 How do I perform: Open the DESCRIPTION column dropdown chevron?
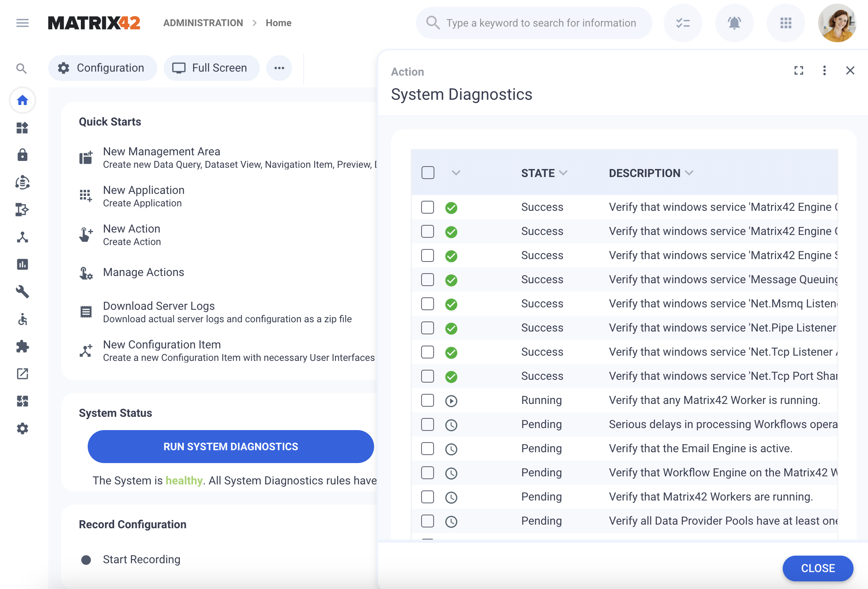[x=689, y=173]
